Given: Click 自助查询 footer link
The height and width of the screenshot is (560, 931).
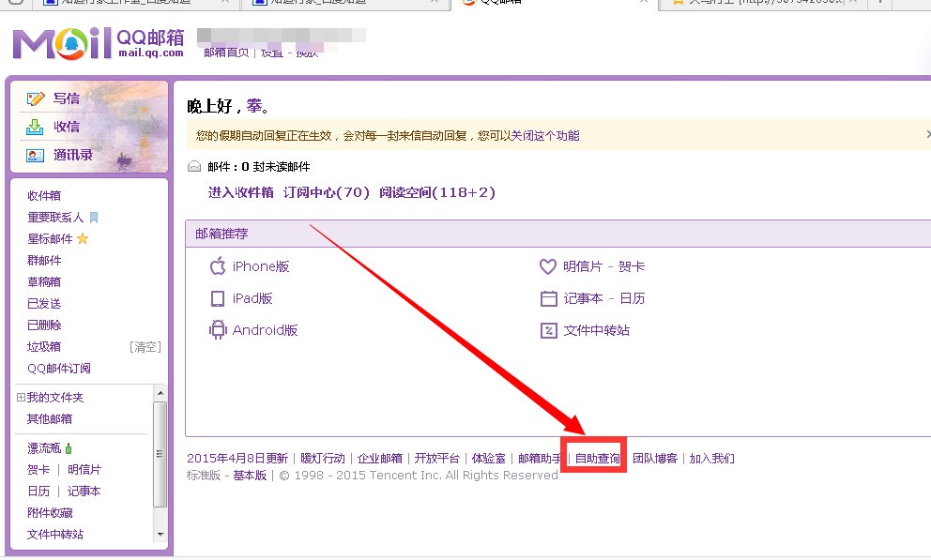Looking at the screenshot, I should [x=597, y=459].
